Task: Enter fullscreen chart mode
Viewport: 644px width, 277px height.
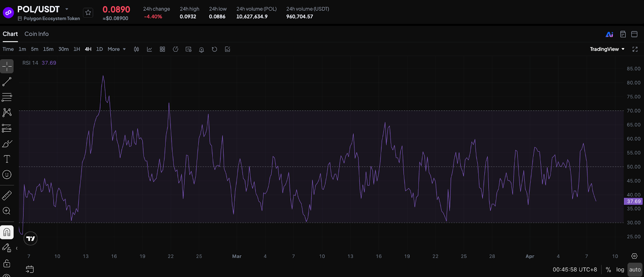Action: pos(635,49)
